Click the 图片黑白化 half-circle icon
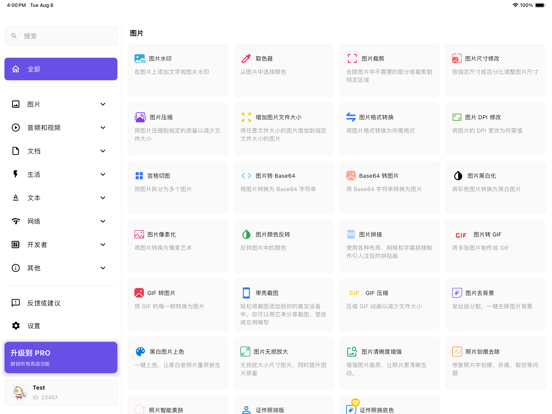This screenshot has width=552, height=414. pos(458,176)
